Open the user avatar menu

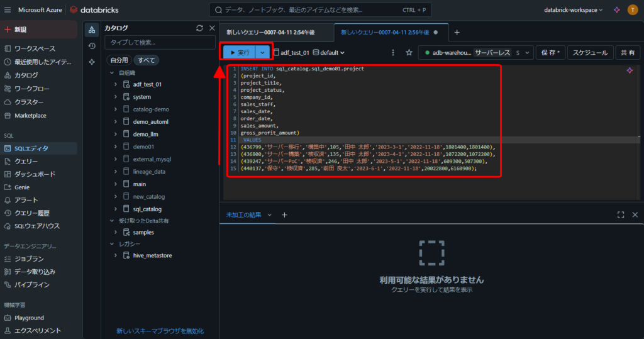[x=633, y=10]
